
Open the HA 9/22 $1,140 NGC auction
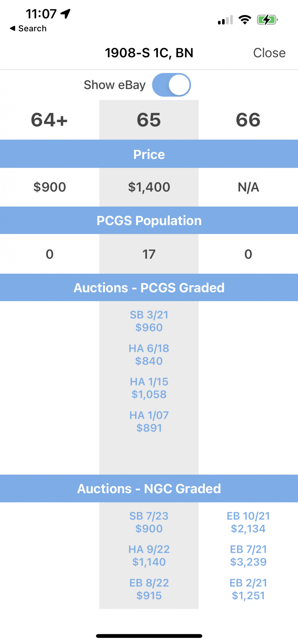click(149, 555)
